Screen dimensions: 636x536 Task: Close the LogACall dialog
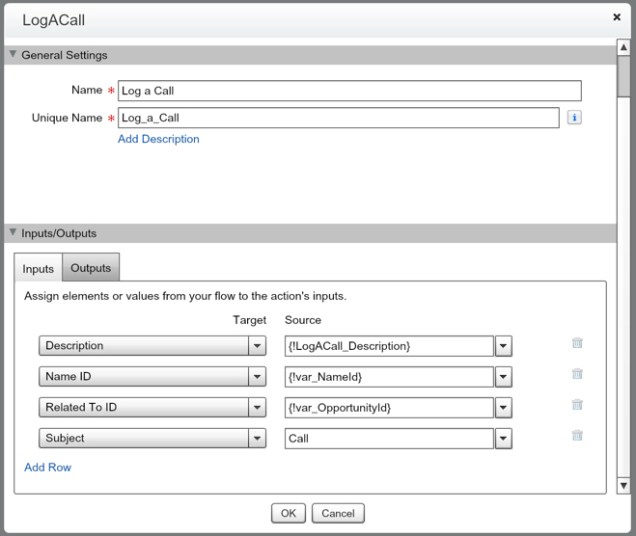tap(616, 18)
